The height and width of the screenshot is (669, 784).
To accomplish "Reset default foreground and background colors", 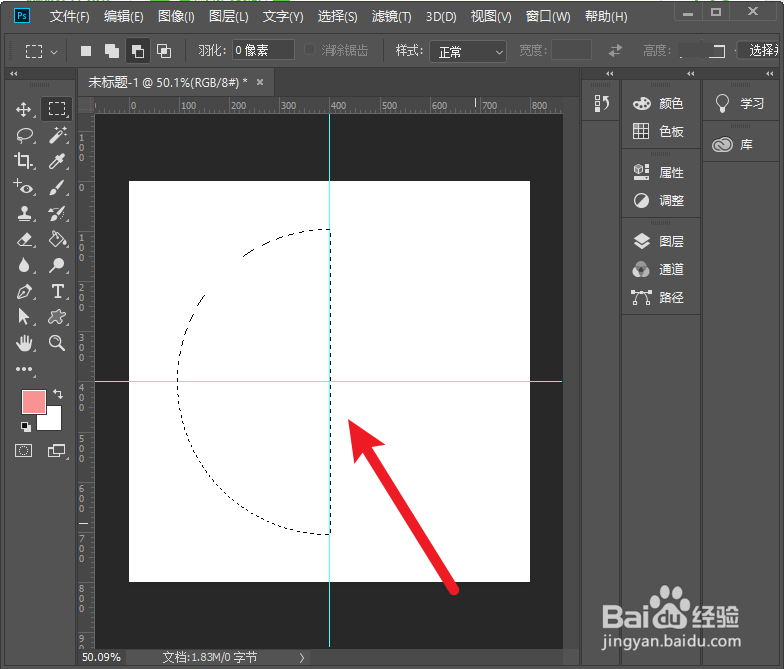I will click(x=26, y=426).
